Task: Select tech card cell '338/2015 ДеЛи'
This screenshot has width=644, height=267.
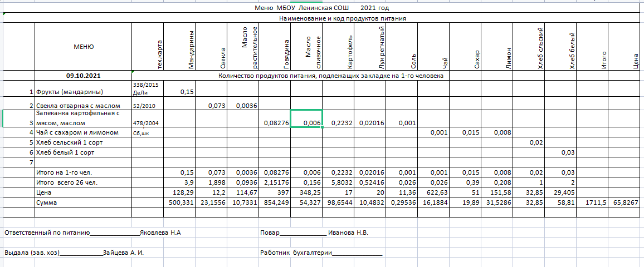Action: (x=143, y=88)
